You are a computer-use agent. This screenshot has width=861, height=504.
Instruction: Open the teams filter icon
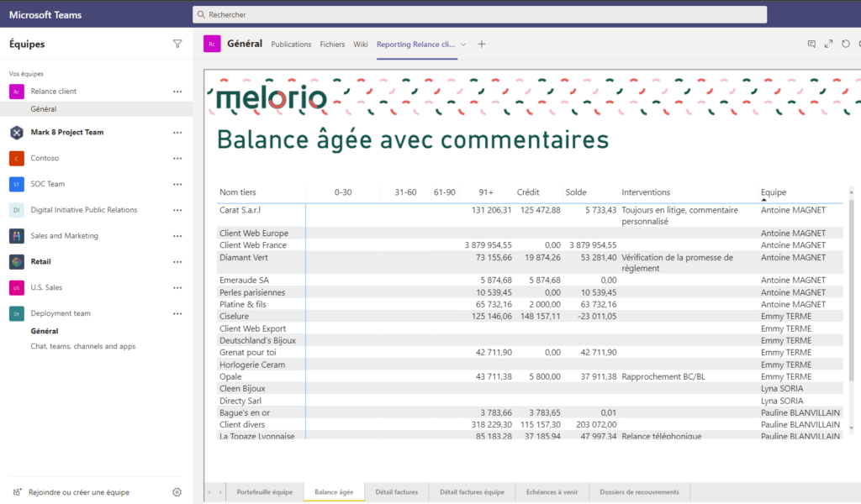click(177, 44)
